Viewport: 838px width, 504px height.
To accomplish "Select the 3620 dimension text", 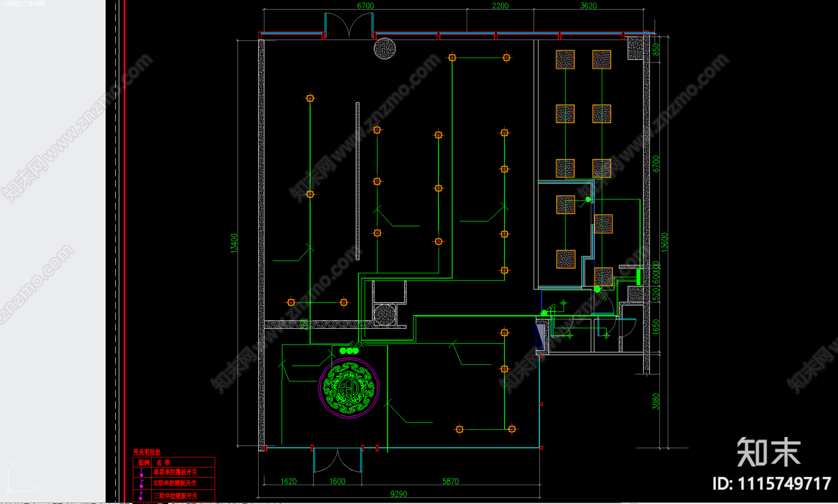I will pos(589,6).
